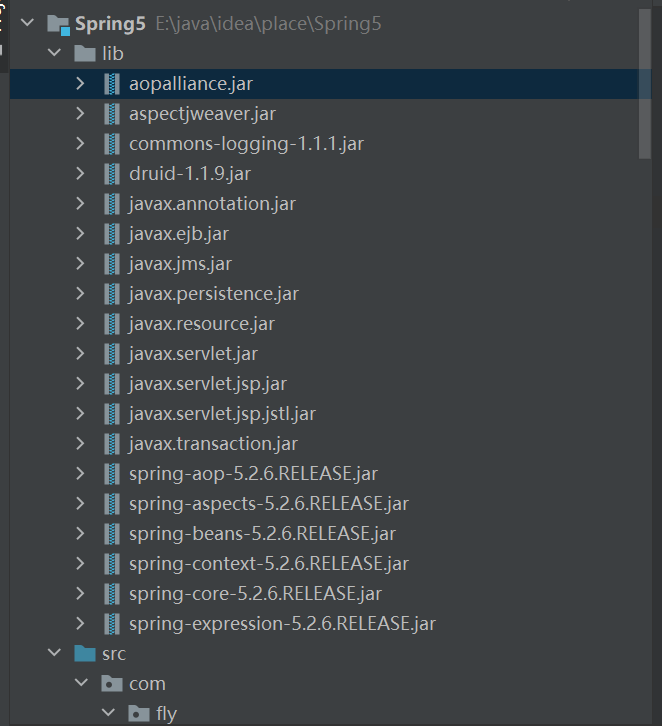
Task: Click the project path E:\java\idea\place\Spring5
Action: tap(269, 24)
